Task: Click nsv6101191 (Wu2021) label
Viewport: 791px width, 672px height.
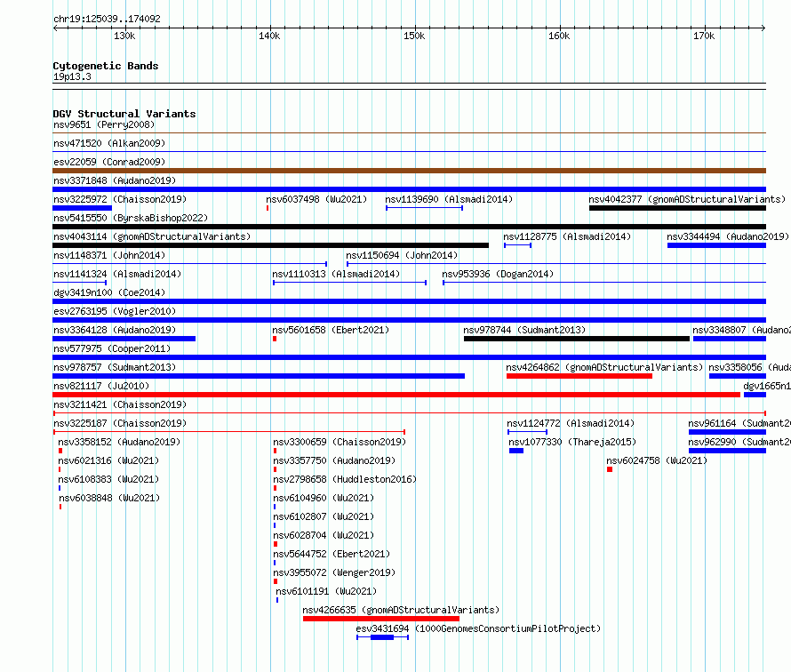Action: pos(326,591)
